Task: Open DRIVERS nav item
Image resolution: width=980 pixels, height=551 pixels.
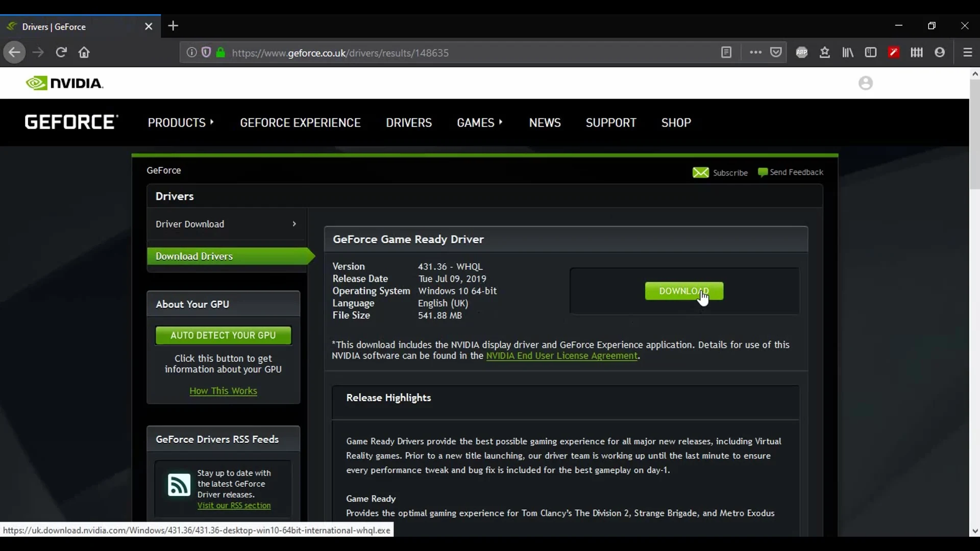Action: (409, 123)
